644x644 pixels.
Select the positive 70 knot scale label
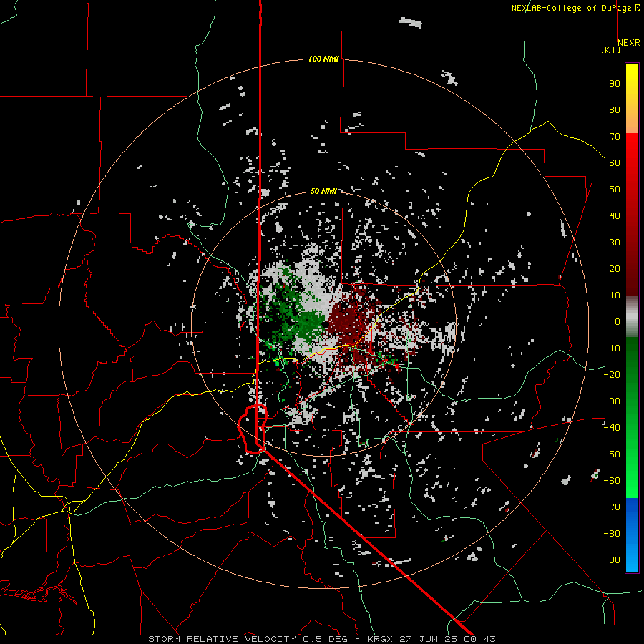click(x=615, y=137)
